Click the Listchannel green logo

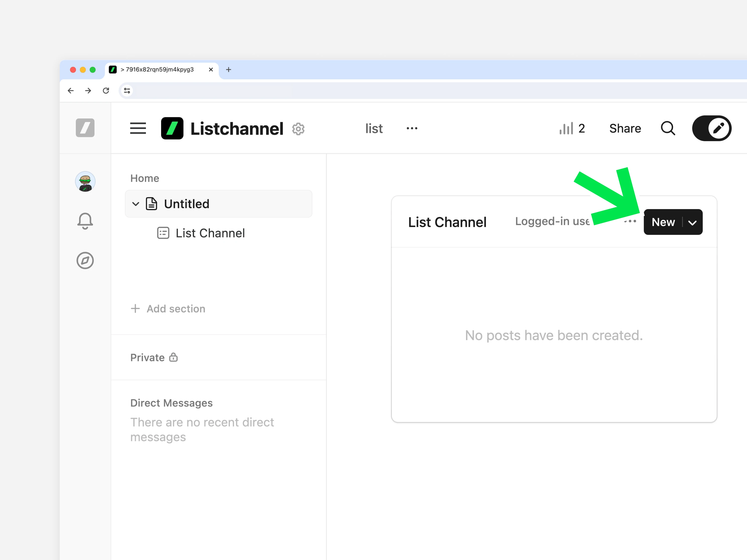172,128
